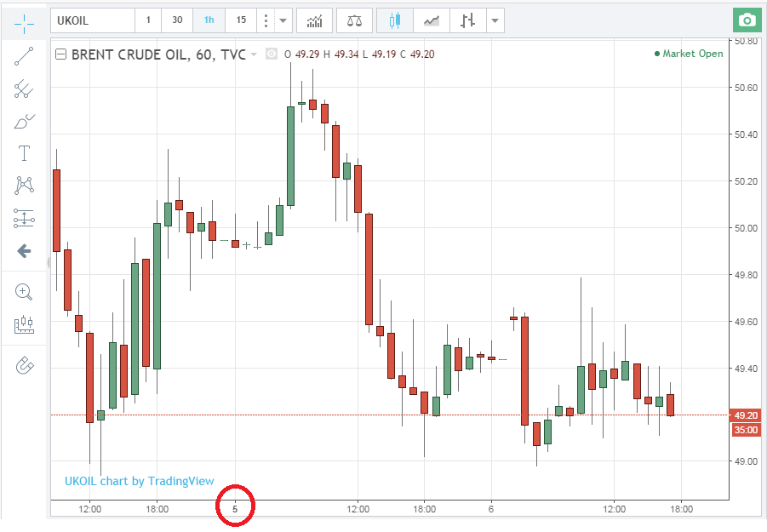Click the 49.00 price axis label
767x532 pixels.
pos(746,461)
